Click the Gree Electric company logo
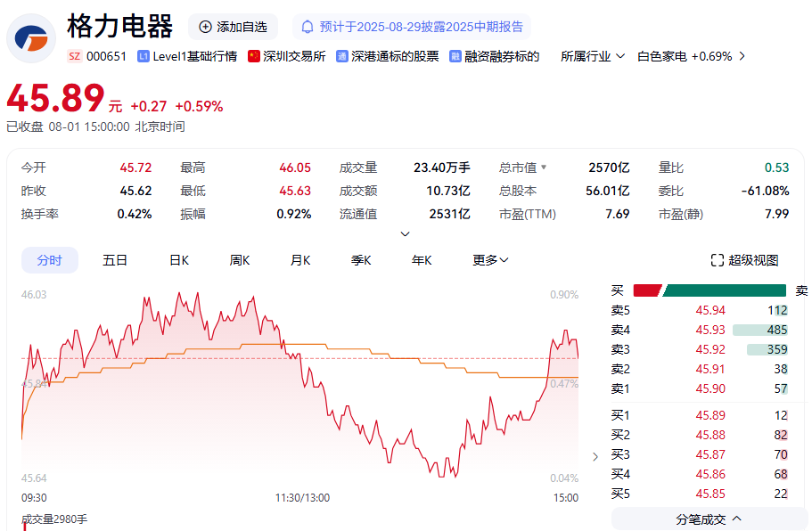 pos(31,38)
